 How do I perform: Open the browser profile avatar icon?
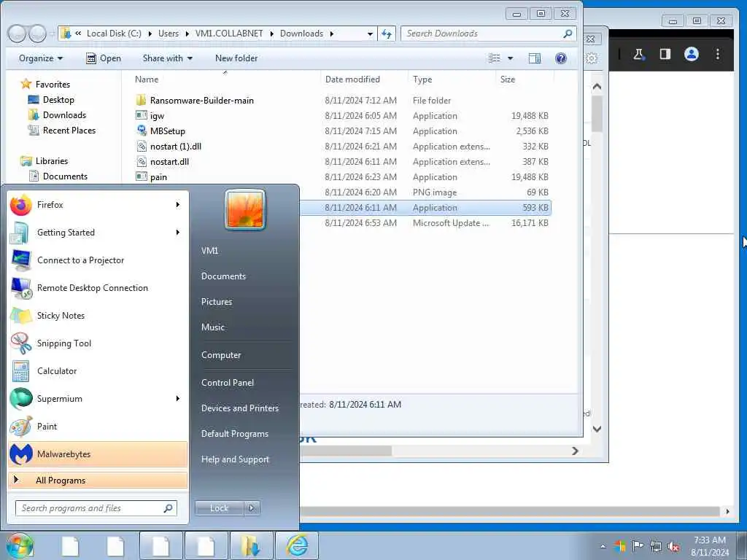[x=692, y=54]
